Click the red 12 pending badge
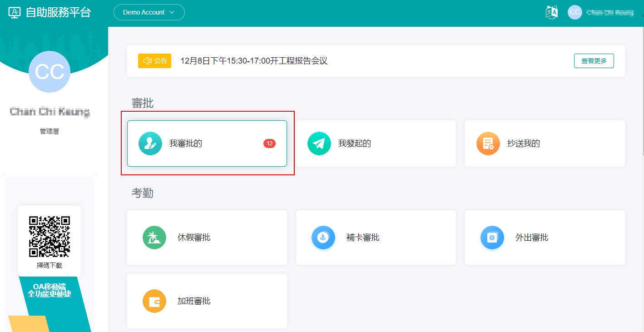 click(x=269, y=144)
